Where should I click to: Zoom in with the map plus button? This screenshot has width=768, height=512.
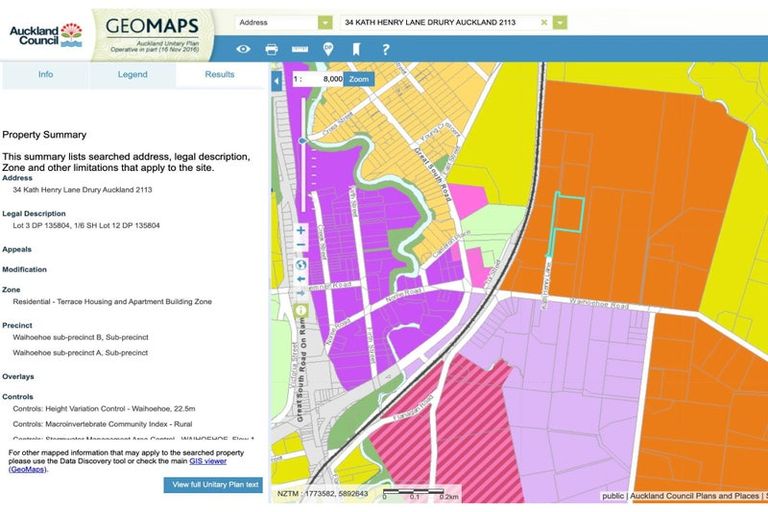[x=300, y=230]
